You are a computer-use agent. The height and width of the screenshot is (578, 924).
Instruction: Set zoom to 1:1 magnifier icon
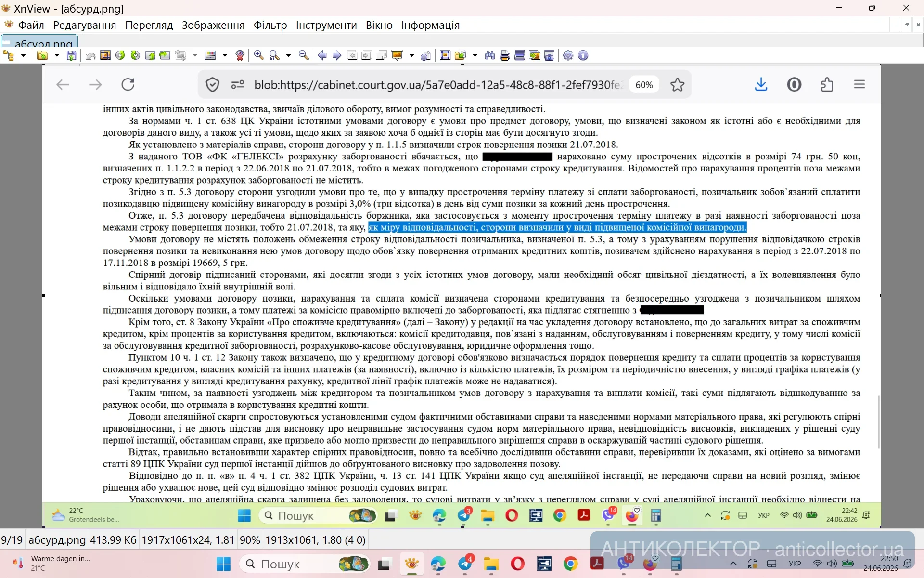pyautogui.click(x=274, y=55)
